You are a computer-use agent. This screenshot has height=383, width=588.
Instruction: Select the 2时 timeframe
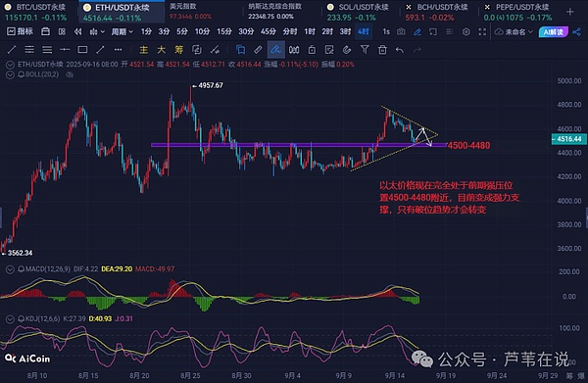click(327, 32)
